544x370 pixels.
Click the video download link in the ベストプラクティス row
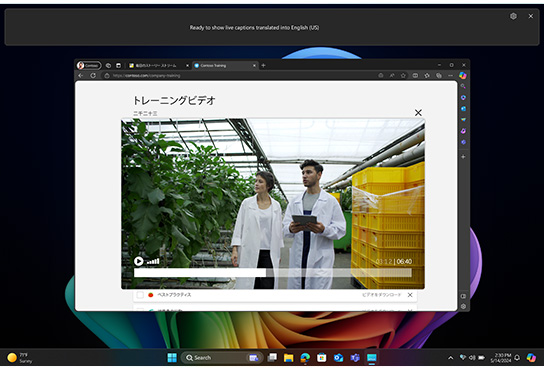point(382,295)
